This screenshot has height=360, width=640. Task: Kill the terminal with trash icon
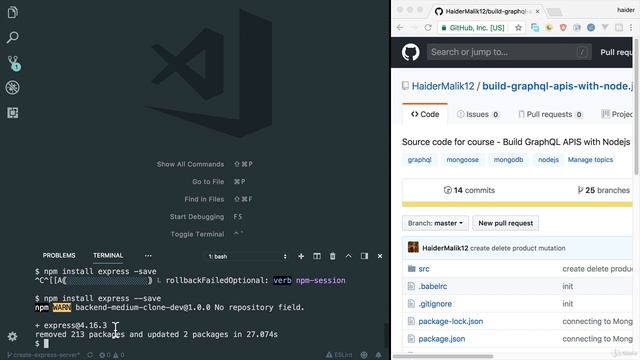pos(333,256)
